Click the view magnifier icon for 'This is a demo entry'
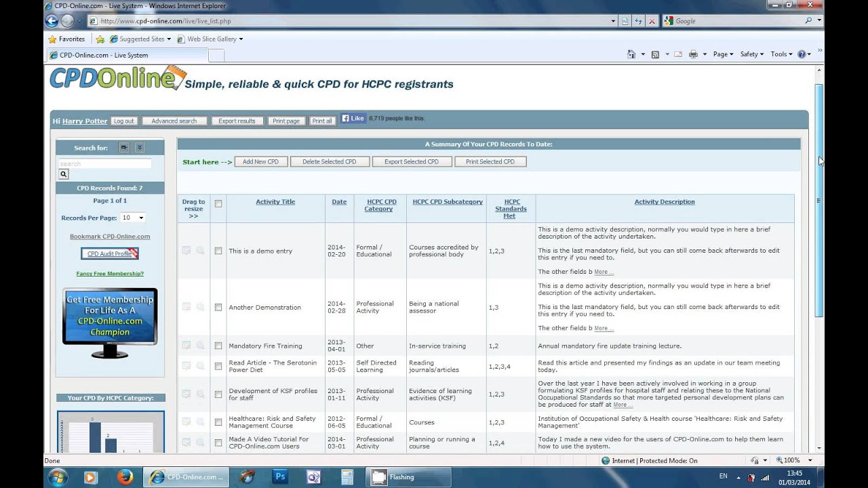Screen dimensions: 868x488 pos(201,251)
